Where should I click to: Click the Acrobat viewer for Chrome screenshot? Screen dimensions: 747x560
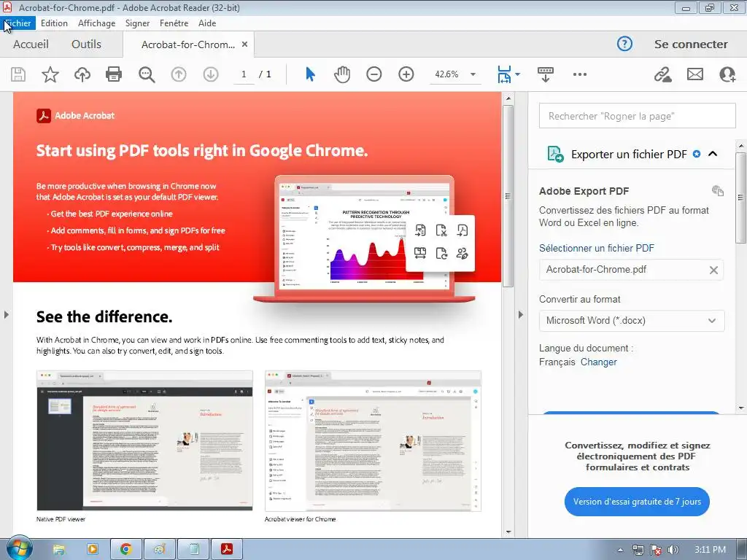(x=373, y=440)
